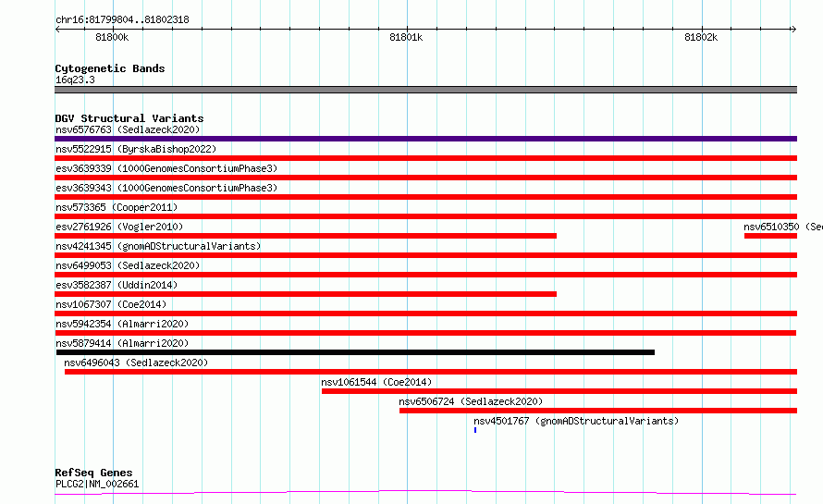Viewport: 823px width, 504px height.
Task: Open nsv6496043 (Sedlazeck2020) variant label
Action: click(x=136, y=363)
